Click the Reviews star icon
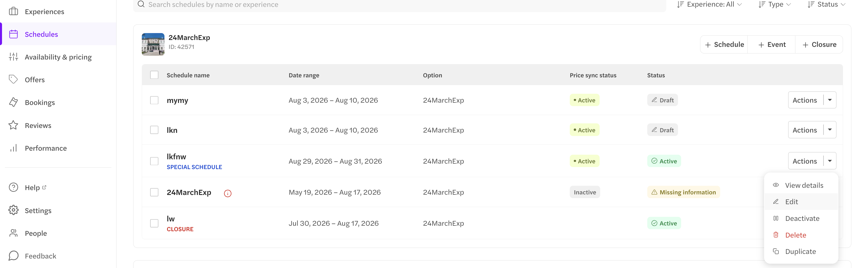868x268 pixels. [x=13, y=125]
